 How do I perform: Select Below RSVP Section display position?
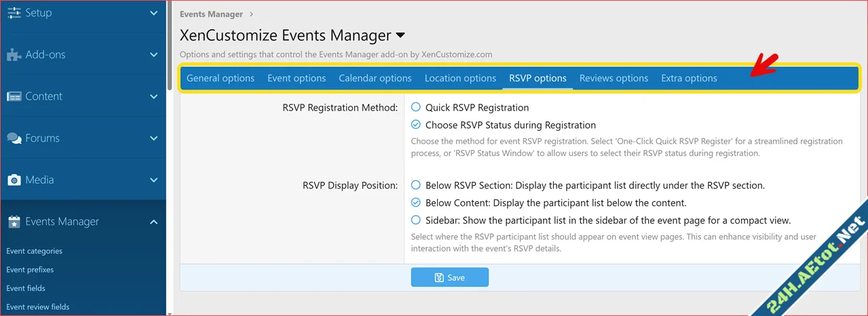(x=416, y=185)
